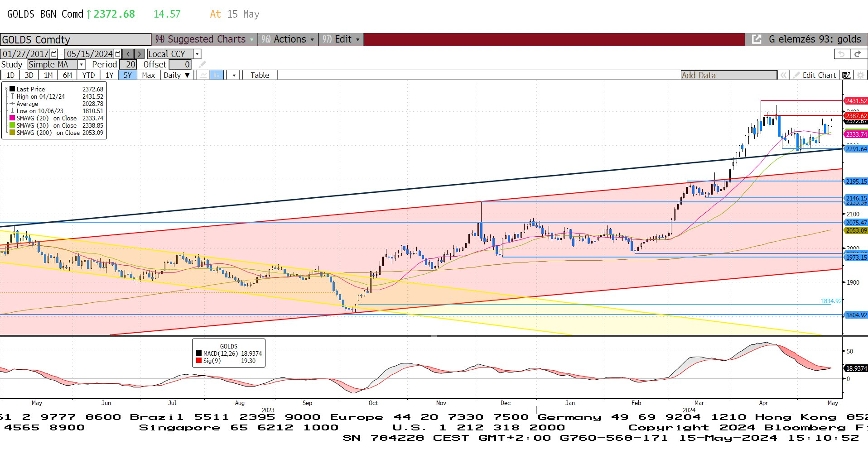Click black Last Price color swatch
868x463 pixels.
pos(12,89)
